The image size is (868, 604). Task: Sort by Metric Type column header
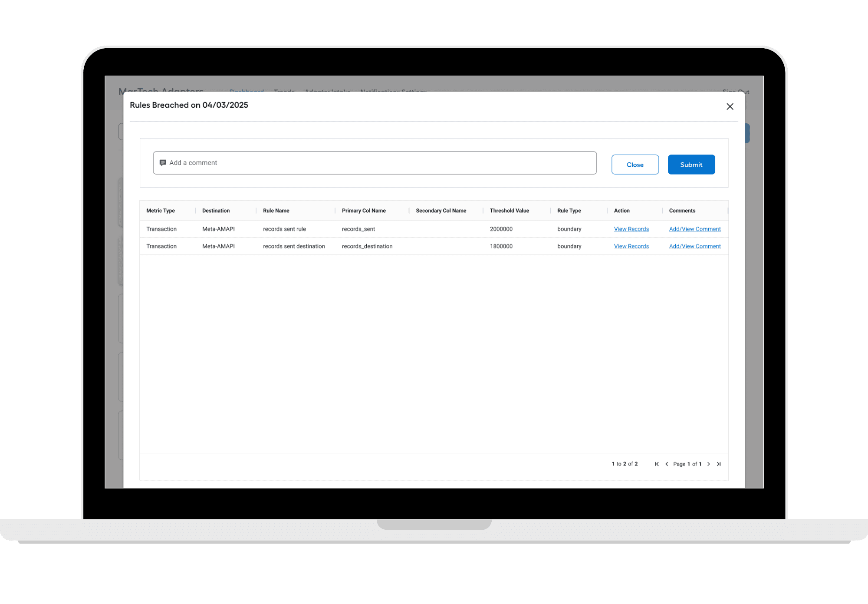[x=161, y=211]
